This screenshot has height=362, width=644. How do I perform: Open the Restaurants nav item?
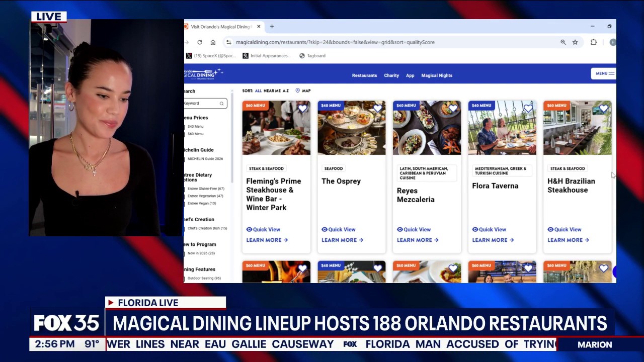point(364,75)
